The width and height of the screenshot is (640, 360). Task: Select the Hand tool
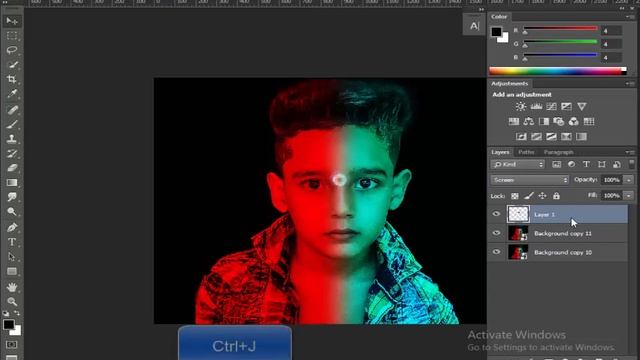pyautogui.click(x=12, y=287)
